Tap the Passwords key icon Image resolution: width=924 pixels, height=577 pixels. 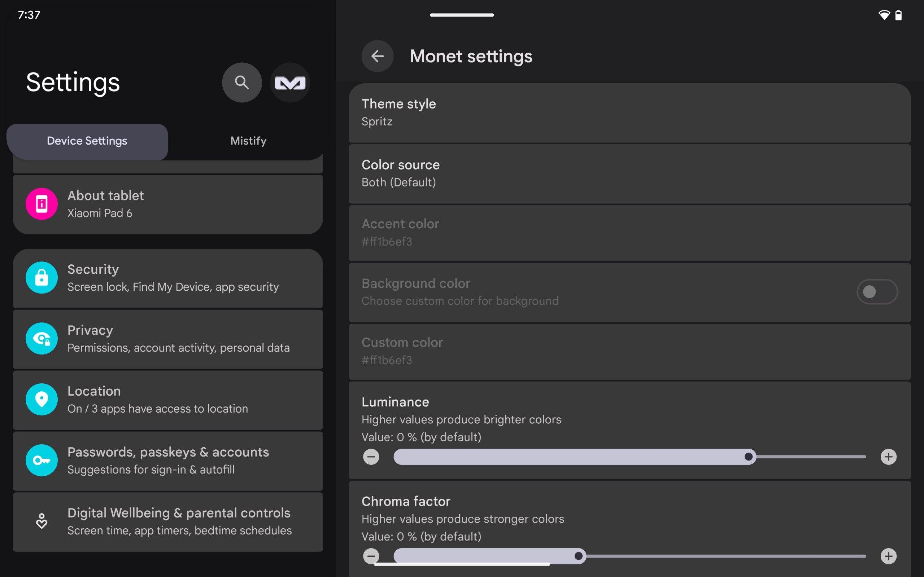point(42,460)
